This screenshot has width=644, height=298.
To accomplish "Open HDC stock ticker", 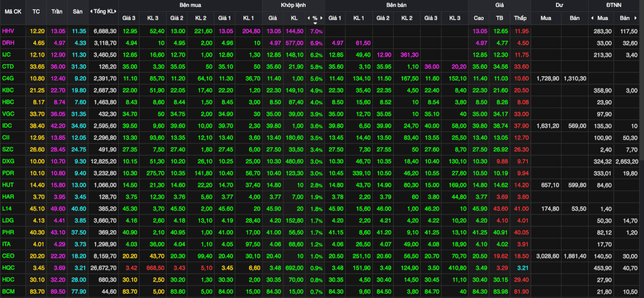I will coord(8,279).
